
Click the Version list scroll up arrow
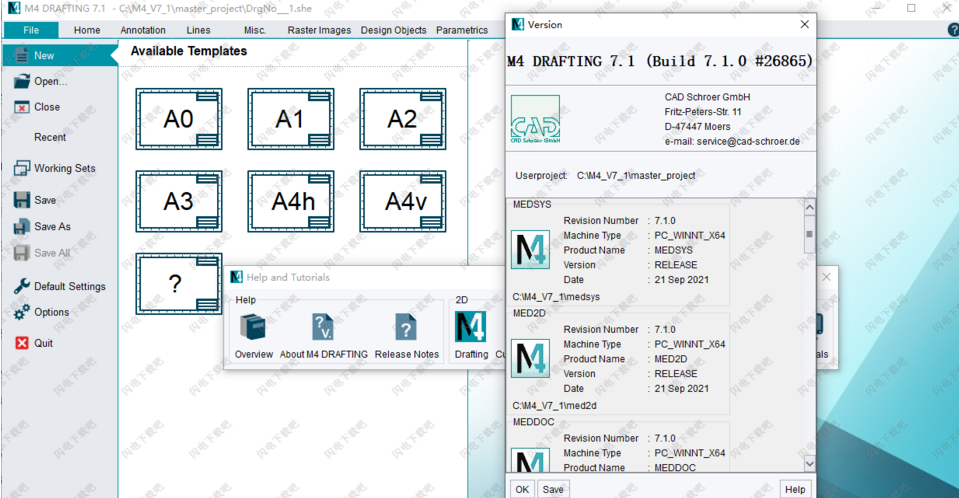click(809, 207)
